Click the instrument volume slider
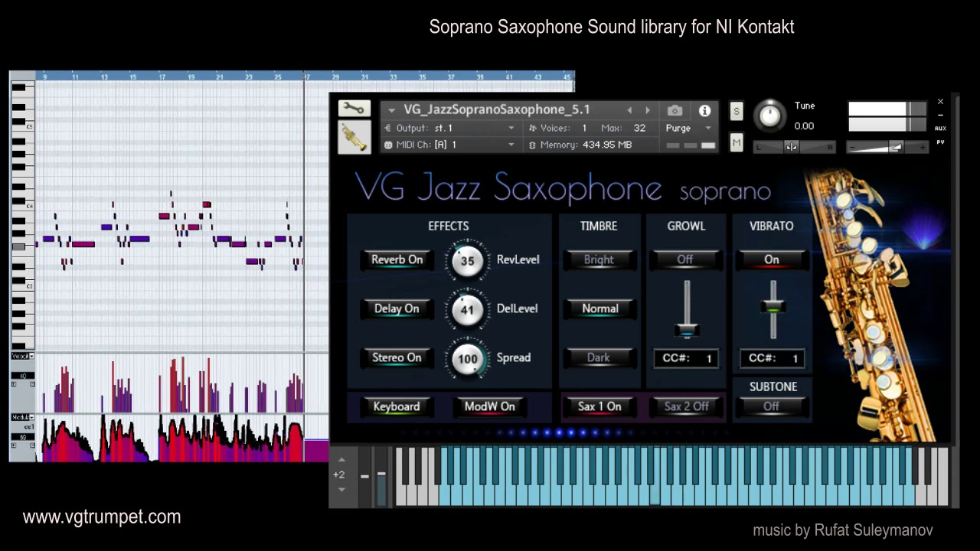The height and width of the screenshot is (551, 980). pyautogui.click(x=888, y=147)
